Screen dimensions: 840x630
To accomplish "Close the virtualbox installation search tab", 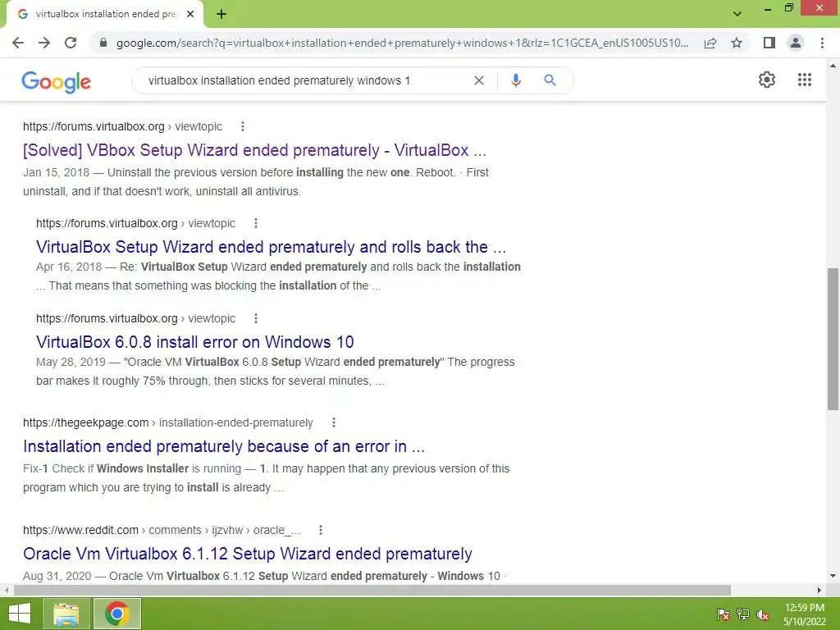I will [x=190, y=14].
